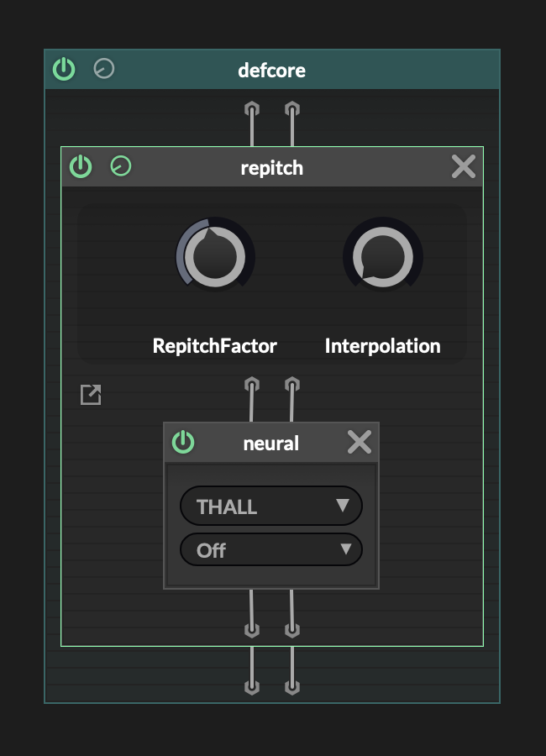Open the THALL model dropdown
This screenshot has width=546, height=756.
(271, 506)
